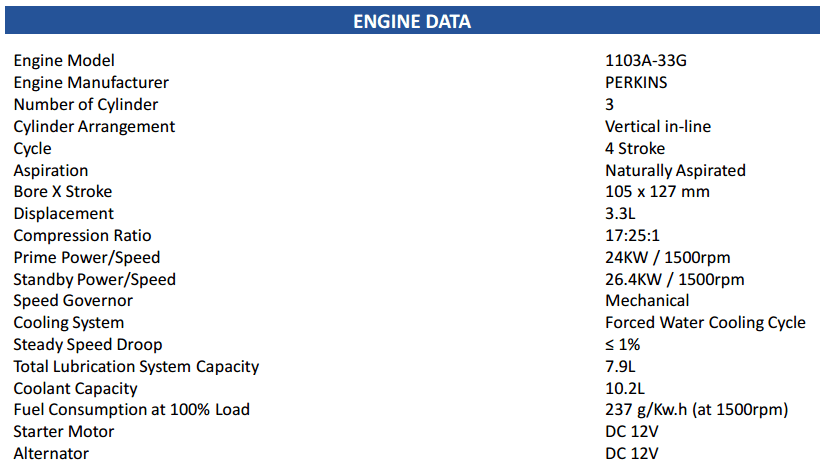Click the Displacement label
The image size is (827, 470).
pos(63,214)
